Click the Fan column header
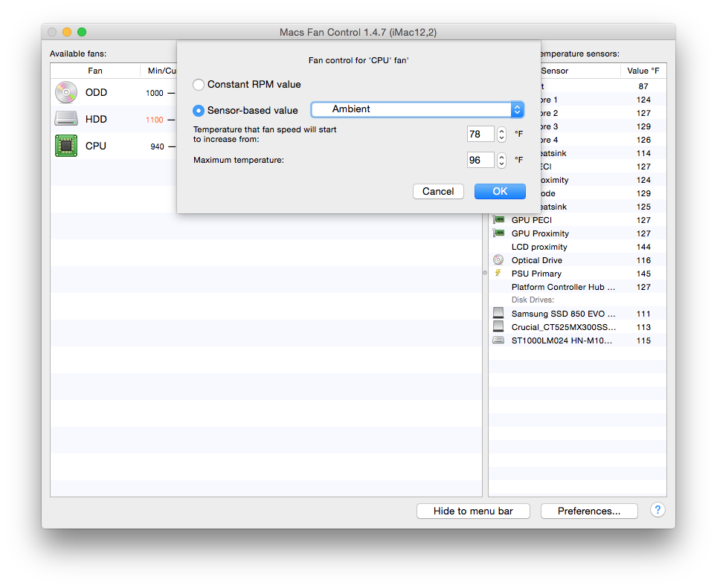The width and height of the screenshot is (717, 588). pyautogui.click(x=95, y=71)
